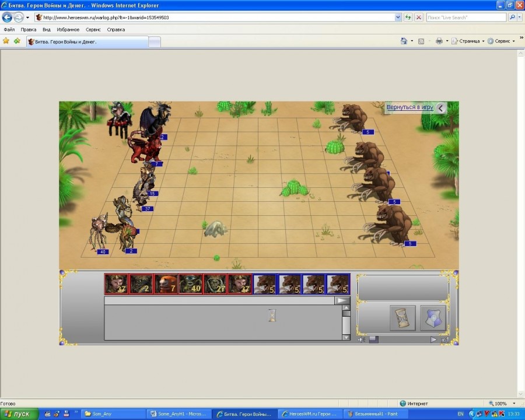Open the zoom level 100% control
The height and width of the screenshot is (420, 525).
pyautogui.click(x=498, y=404)
